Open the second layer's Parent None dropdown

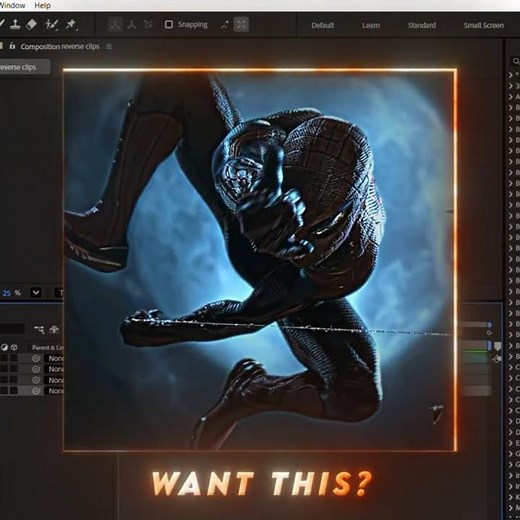tap(54, 369)
